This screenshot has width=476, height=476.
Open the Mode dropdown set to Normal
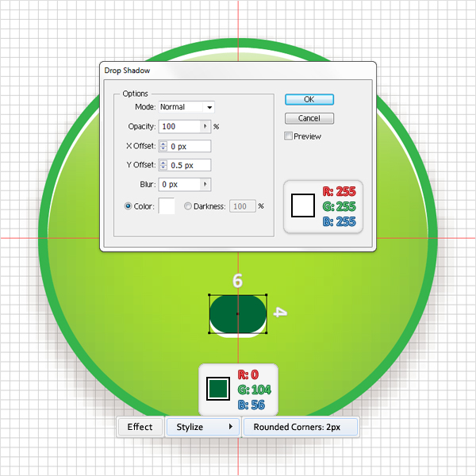coord(186,107)
